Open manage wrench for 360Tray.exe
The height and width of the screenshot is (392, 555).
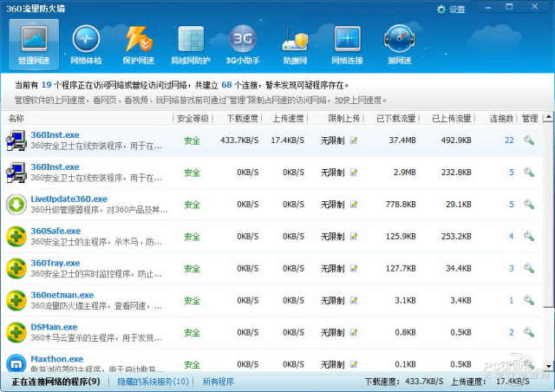[x=529, y=268]
